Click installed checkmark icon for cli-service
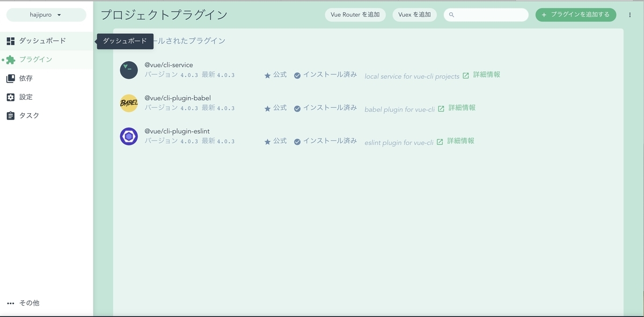Image resolution: width=644 pixels, height=317 pixels. (x=297, y=76)
